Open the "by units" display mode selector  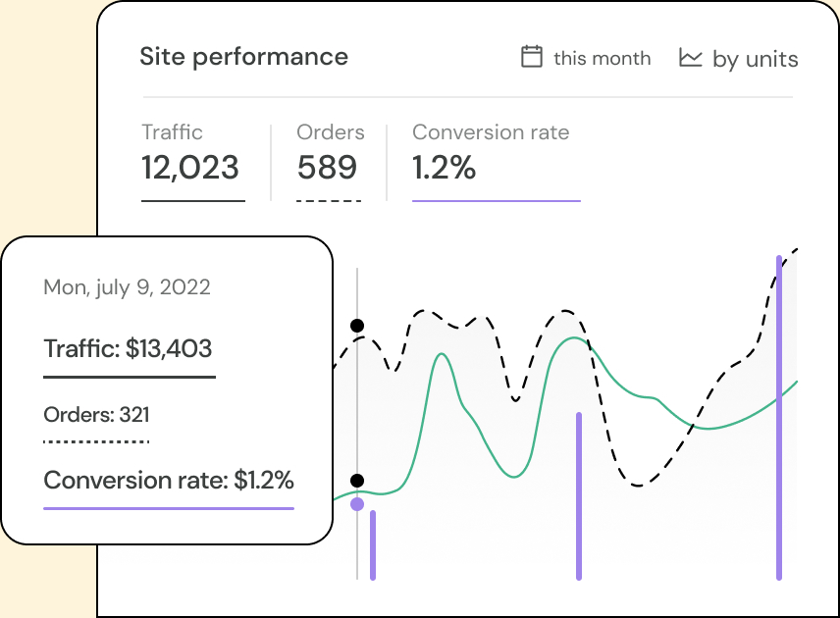pos(739,59)
